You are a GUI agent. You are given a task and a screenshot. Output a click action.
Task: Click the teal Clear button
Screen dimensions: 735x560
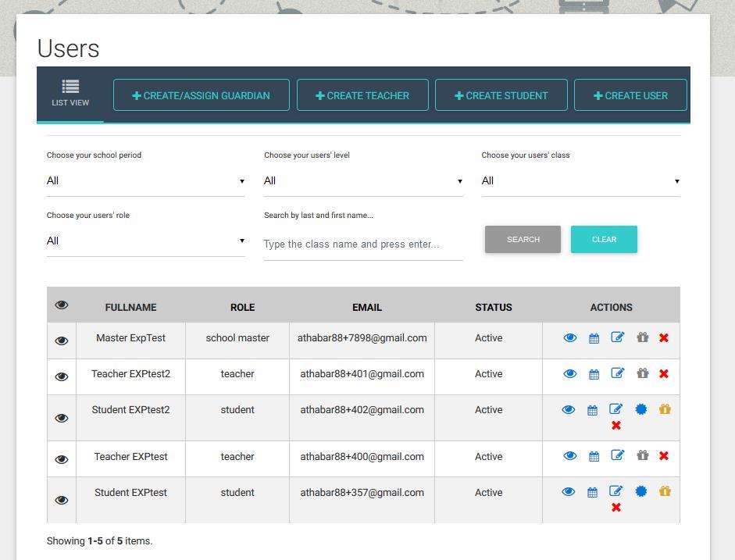tap(604, 240)
